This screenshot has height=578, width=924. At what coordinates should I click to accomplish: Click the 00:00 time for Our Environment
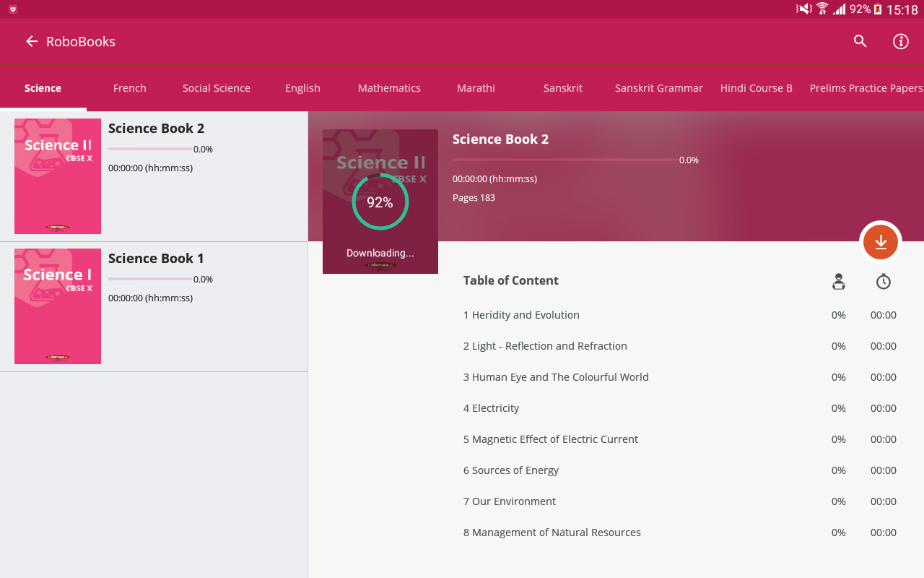(x=884, y=501)
